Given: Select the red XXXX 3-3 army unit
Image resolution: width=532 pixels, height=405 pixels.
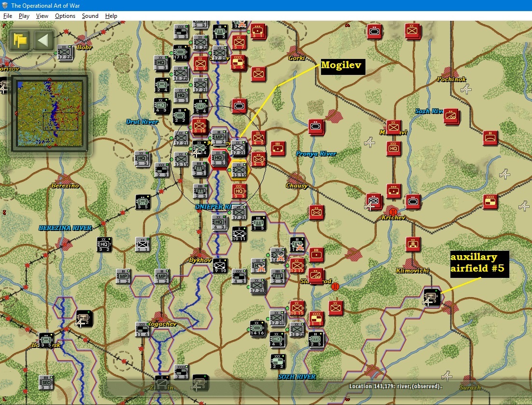Looking at the screenshot, I should tap(238, 62).
